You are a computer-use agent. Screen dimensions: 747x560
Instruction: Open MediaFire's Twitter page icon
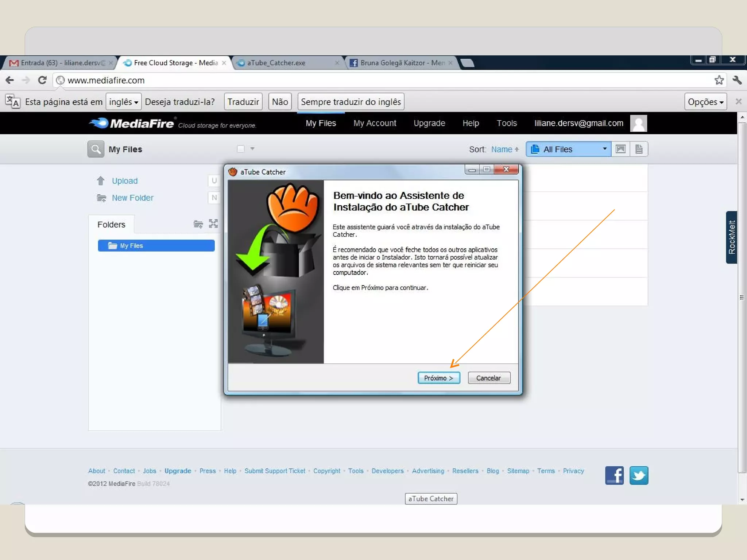pyautogui.click(x=639, y=475)
